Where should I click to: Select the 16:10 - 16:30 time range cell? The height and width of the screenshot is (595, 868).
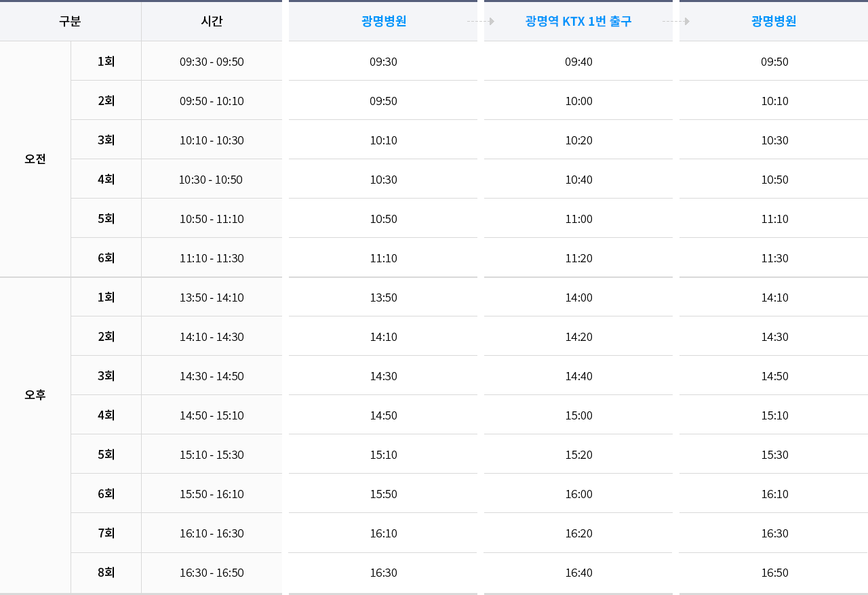point(212,533)
